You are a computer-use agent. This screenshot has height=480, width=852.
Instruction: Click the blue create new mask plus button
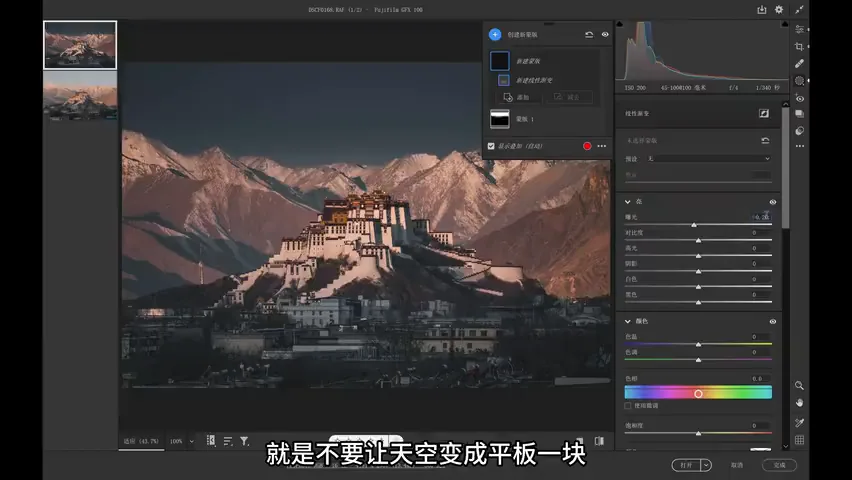coord(494,35)
